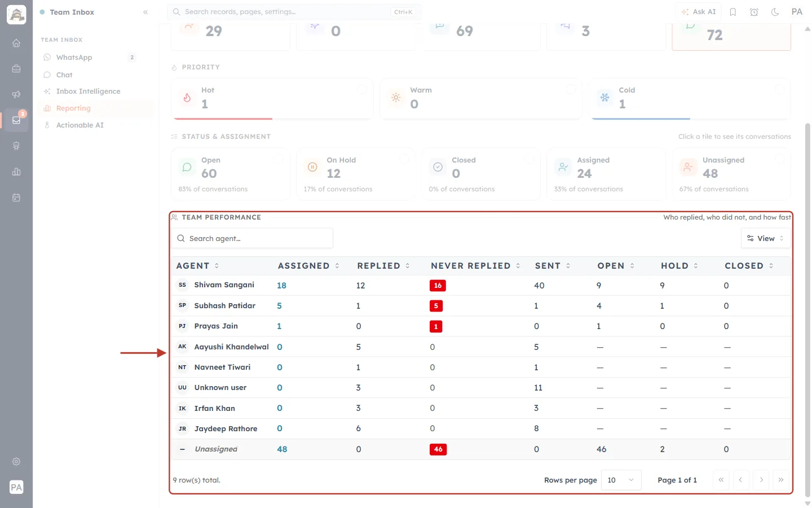Select the Open status tile radio
This screenshot has height=508, width=812.
pos(279,159)
